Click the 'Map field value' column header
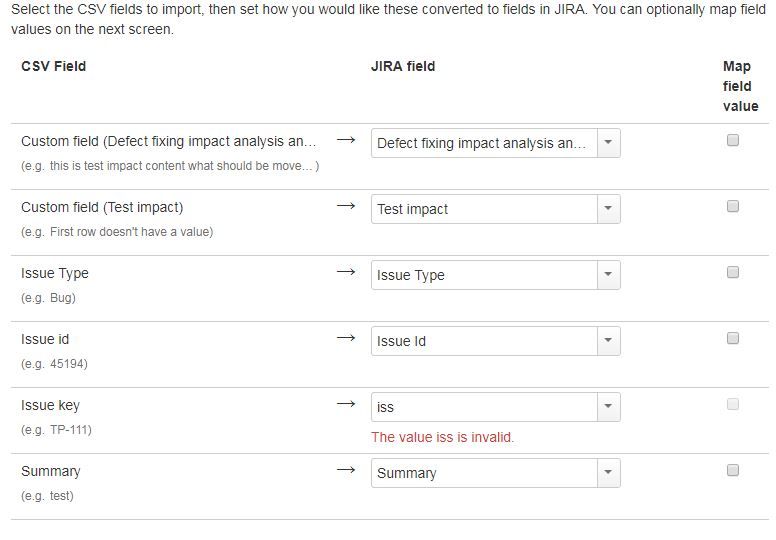 pyautogui.click(x=740, y=86)
